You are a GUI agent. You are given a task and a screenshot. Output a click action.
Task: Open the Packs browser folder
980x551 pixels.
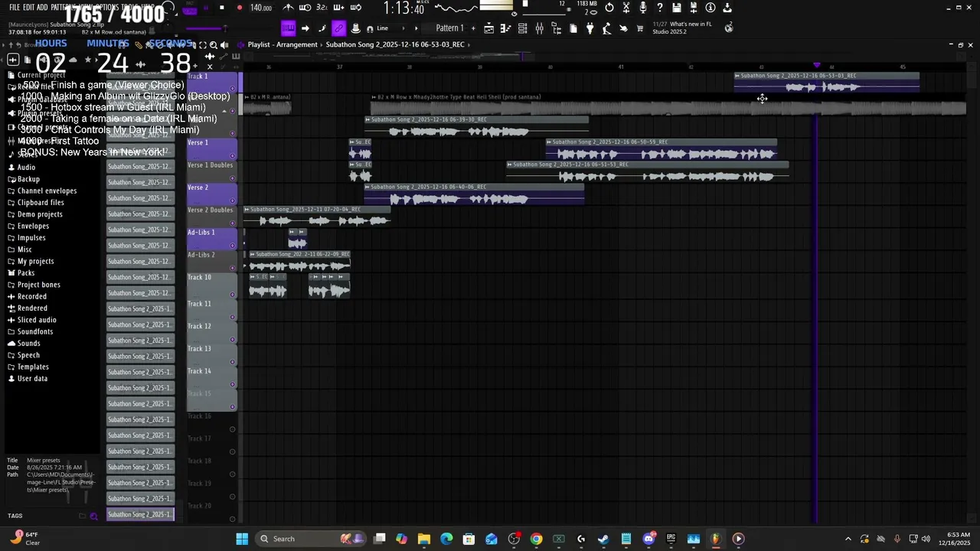pos(26,273)
